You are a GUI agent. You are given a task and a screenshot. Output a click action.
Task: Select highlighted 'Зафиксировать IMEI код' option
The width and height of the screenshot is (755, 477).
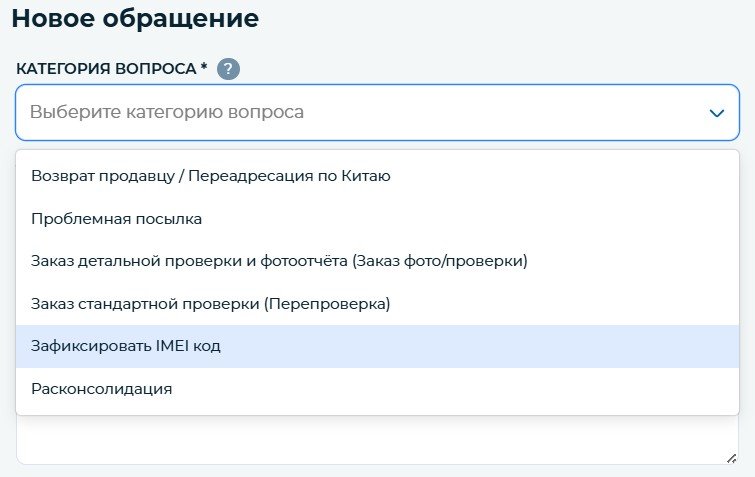click(x=378, y=347)
